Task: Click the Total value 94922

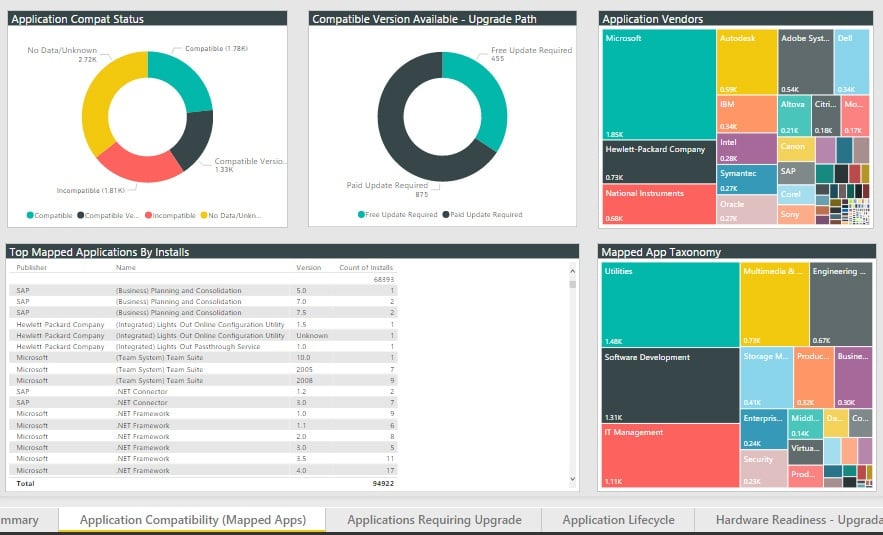Action: point(383,483)
